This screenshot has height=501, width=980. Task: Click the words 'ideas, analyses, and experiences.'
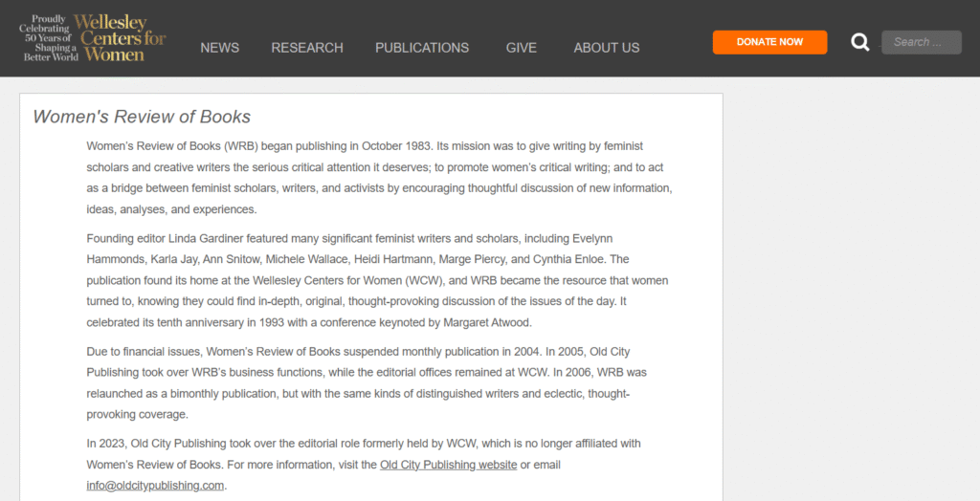tap(171, 210)
